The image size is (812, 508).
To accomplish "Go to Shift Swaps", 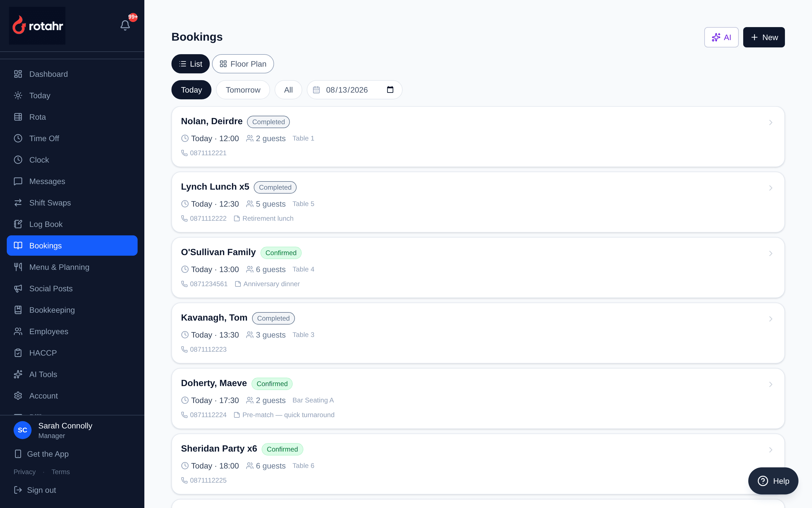I will pos(72,203).
